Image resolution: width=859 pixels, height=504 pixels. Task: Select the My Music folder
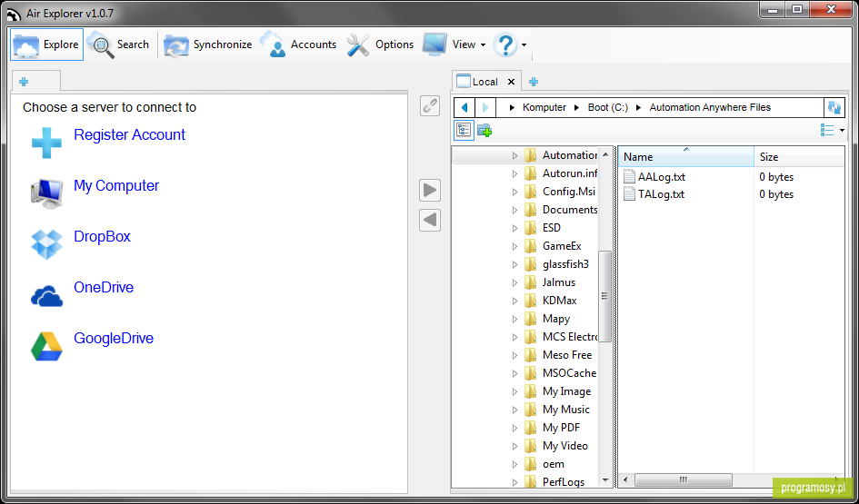tap(566, 410)
